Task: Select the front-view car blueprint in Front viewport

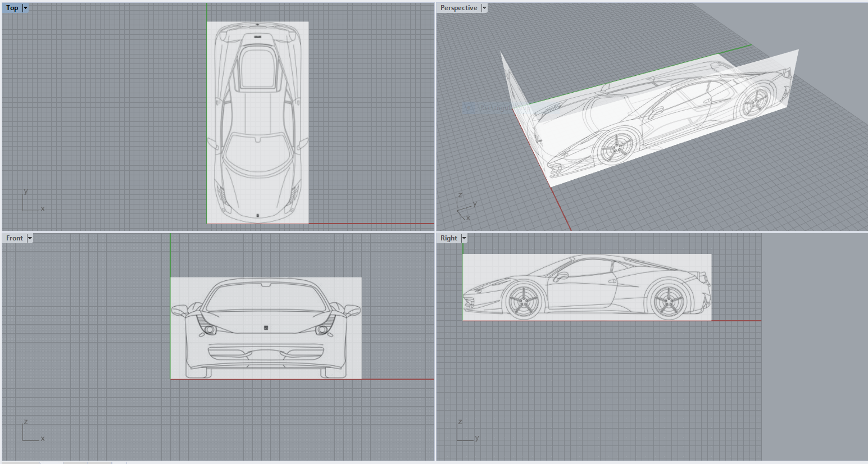Action: point(266,328)
